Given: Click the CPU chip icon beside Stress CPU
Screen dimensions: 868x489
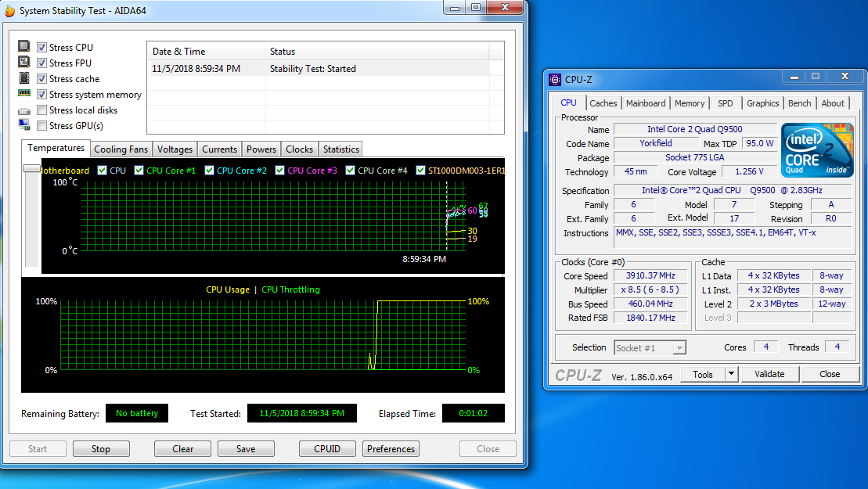Looking at the screenshot, I should (x=23, y=46).
